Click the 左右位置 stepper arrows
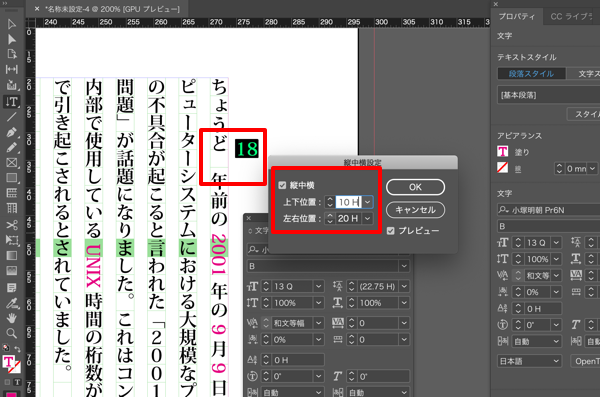This screenshot has width=600, height=397. (329, 218)
